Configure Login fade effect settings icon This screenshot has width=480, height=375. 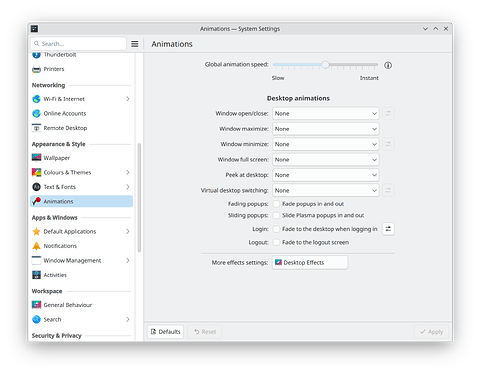388,229
